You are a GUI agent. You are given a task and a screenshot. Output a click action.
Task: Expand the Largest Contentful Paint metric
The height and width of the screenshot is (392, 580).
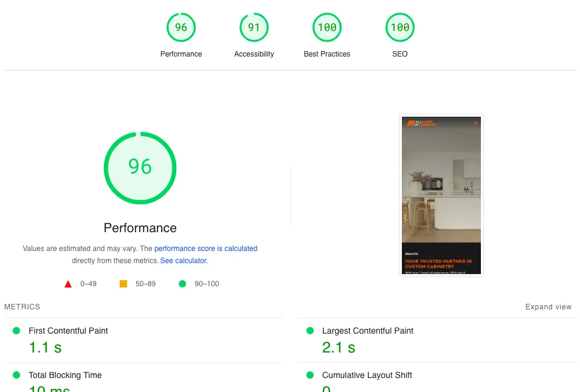tap(367, 331)
